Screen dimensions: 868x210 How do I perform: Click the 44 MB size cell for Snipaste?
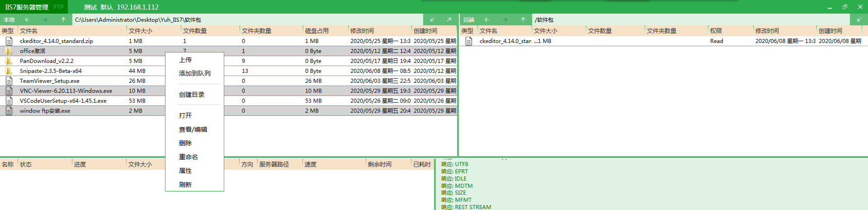coord(137,71)
